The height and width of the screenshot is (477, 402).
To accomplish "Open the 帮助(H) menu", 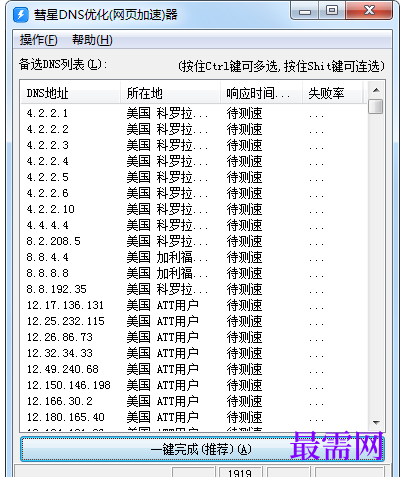I will pos(92,40).
